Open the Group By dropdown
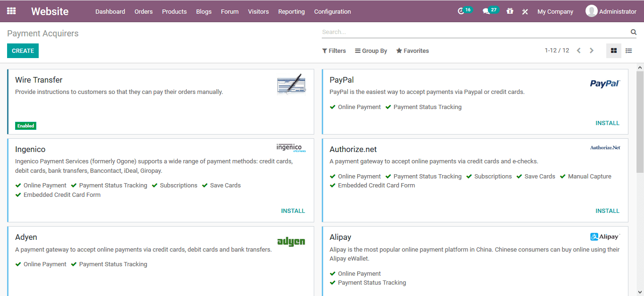 pyautogui.click(x=371, y=51)
